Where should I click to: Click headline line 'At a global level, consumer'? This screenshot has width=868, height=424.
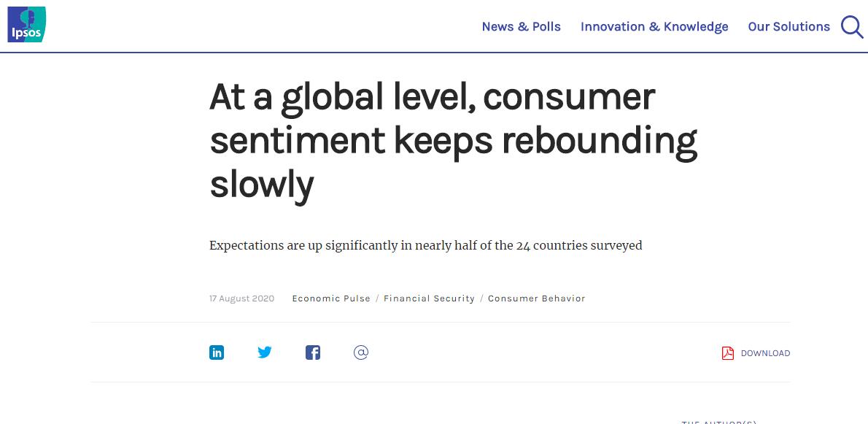pyautogui.click(x=432, y=97)
